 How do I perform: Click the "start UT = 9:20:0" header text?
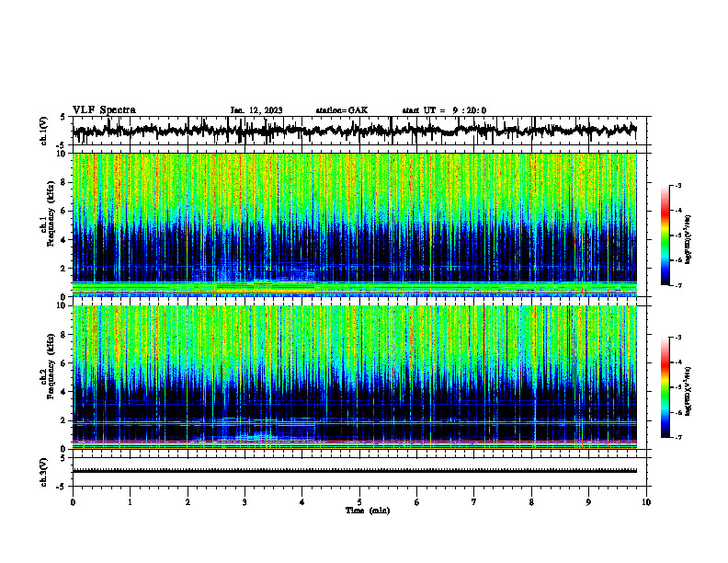(x=444, y=110)
